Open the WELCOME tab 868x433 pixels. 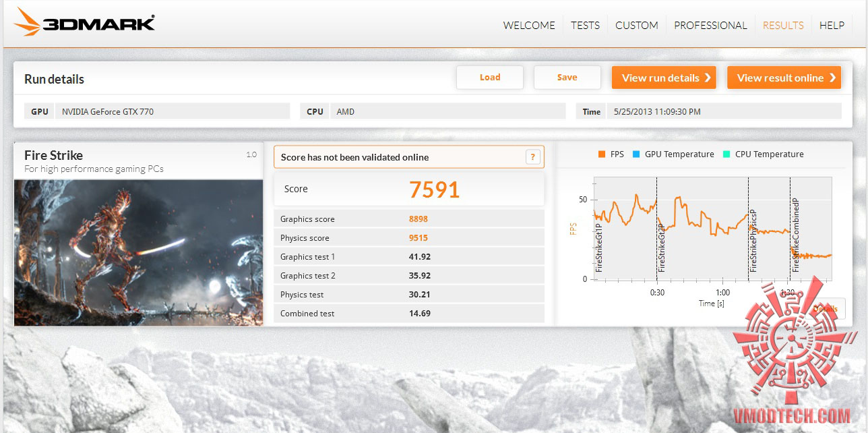(529, 25)
